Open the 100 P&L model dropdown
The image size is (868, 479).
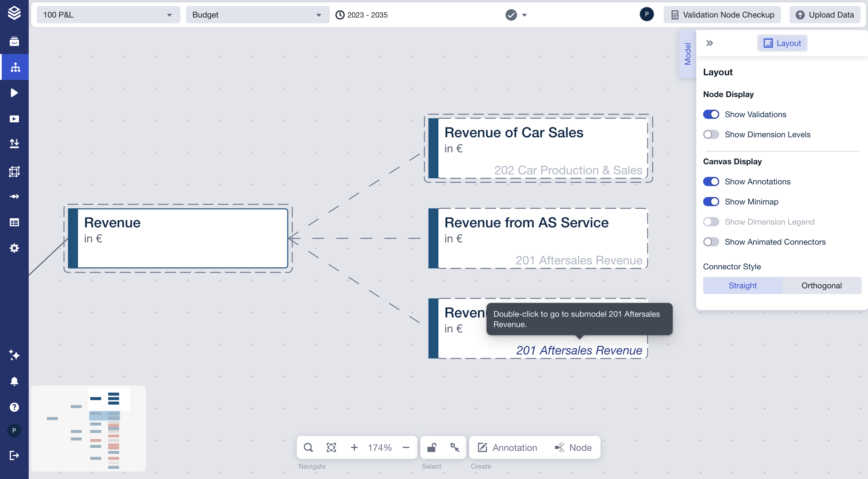(x=108, y=15)
